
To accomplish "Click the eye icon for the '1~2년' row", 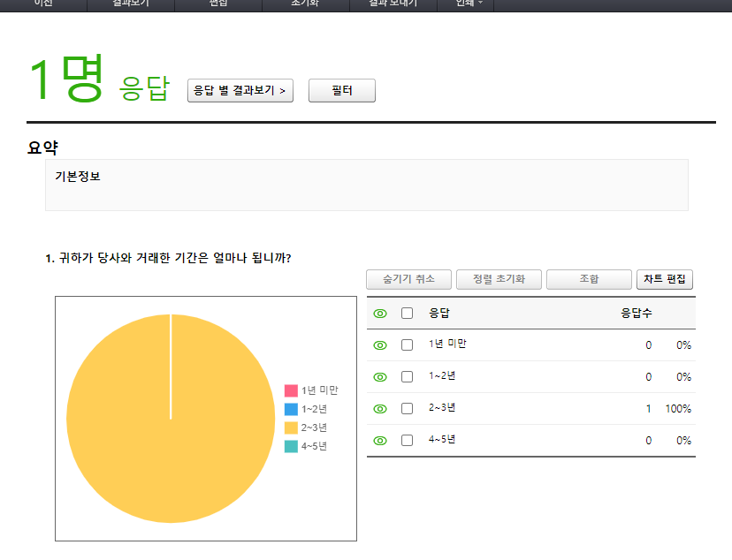I will [380, 377].
